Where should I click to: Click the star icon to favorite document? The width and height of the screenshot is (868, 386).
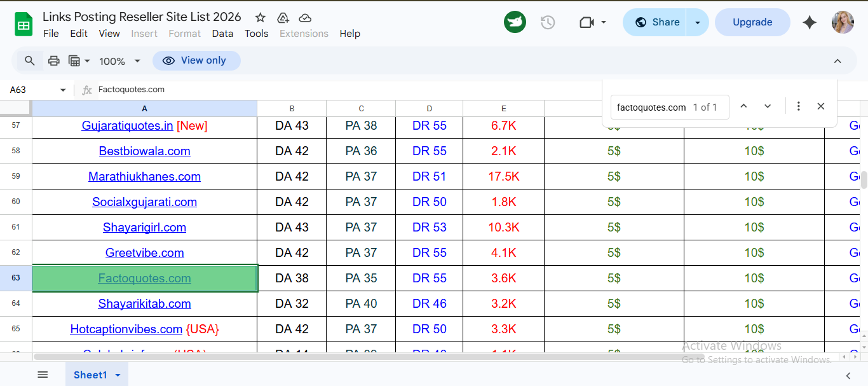click(261, 18)
